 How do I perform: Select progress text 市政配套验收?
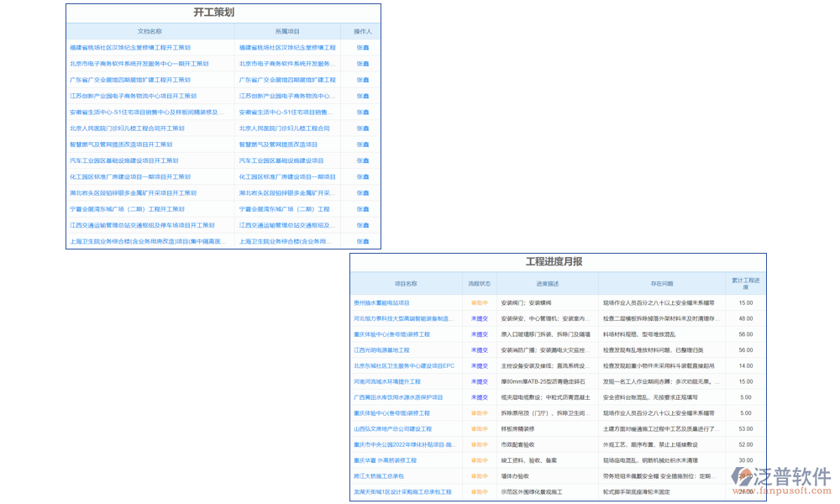tap(517, 444)
